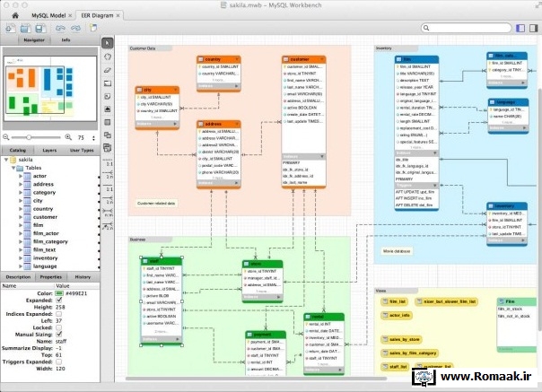542x392 pixels.
Task: Choose the n:m relationship tool
Action: [x=109, y=213]
